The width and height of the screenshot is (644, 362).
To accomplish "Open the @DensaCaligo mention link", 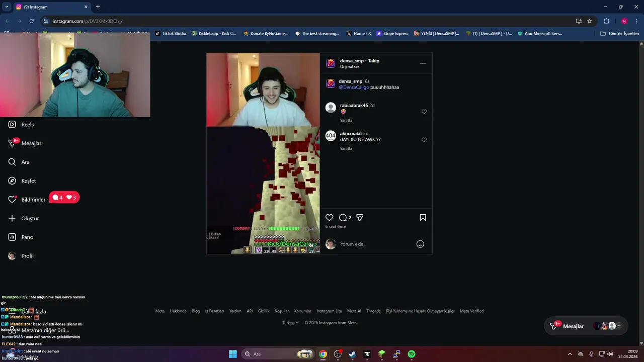I will coord(354,87).
